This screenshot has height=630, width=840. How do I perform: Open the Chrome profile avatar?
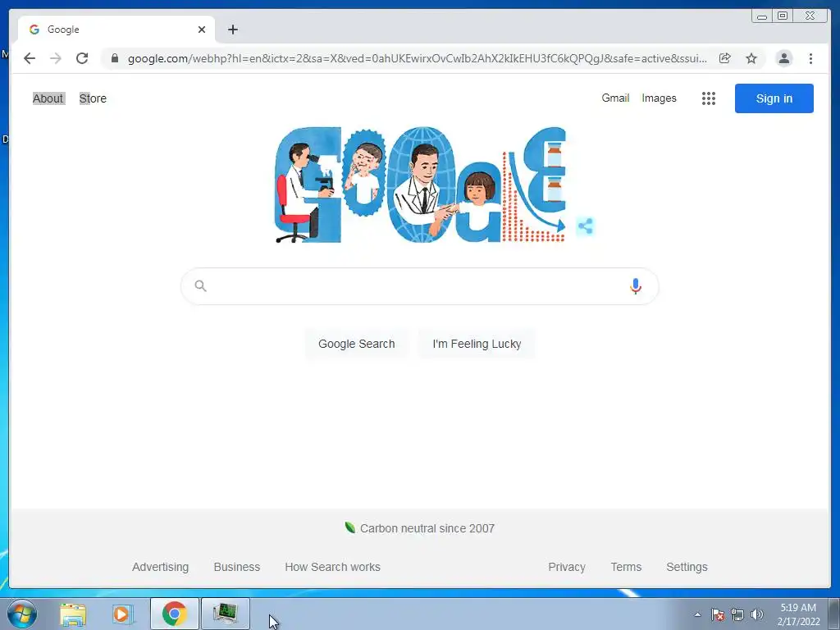(783, 58)
